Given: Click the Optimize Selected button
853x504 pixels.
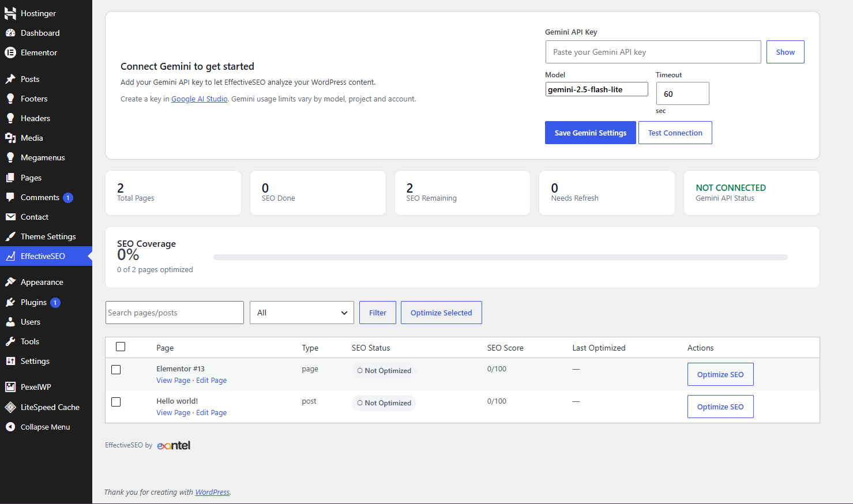Looking at the screenshot, I should click(441, 313).
